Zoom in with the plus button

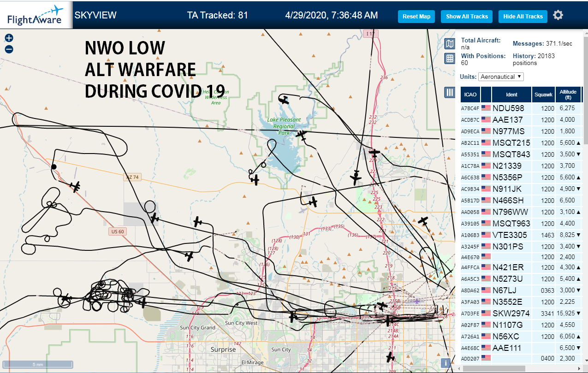pyautogui.click(x=9, y=38)
